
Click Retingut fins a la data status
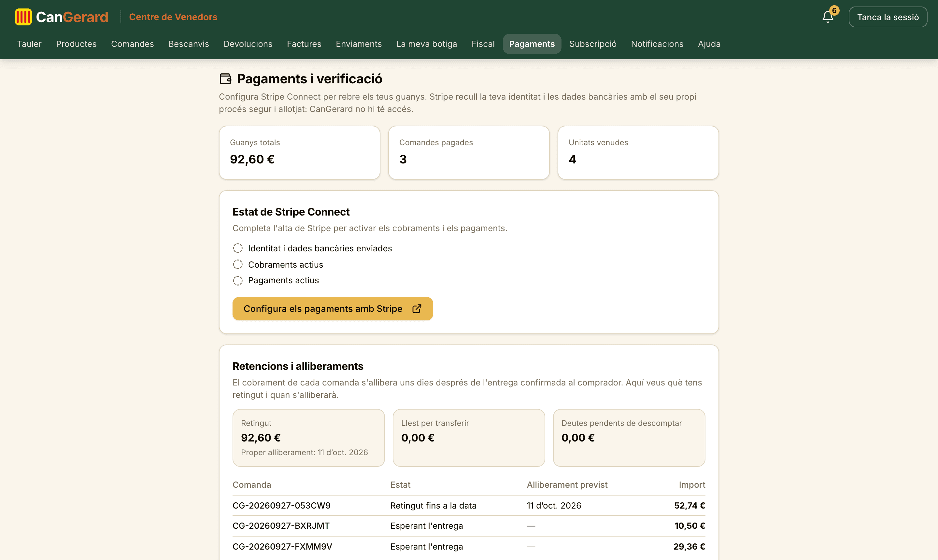coord(433,506)
